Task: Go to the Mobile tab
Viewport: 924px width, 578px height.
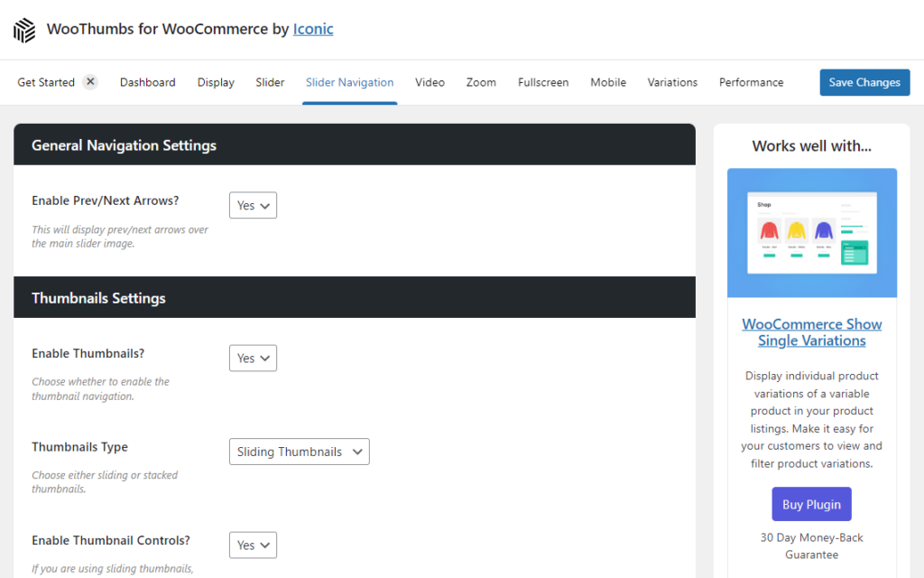Action: (x=608, y=82)
